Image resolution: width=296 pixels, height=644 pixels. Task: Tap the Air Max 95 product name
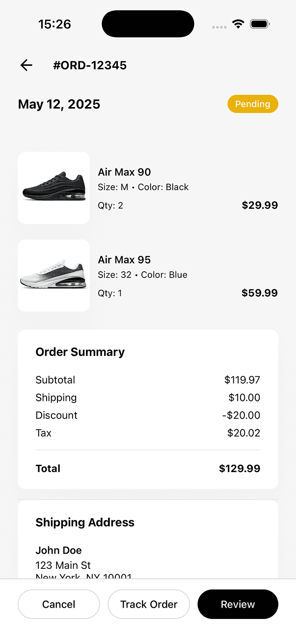coord(124,259)
